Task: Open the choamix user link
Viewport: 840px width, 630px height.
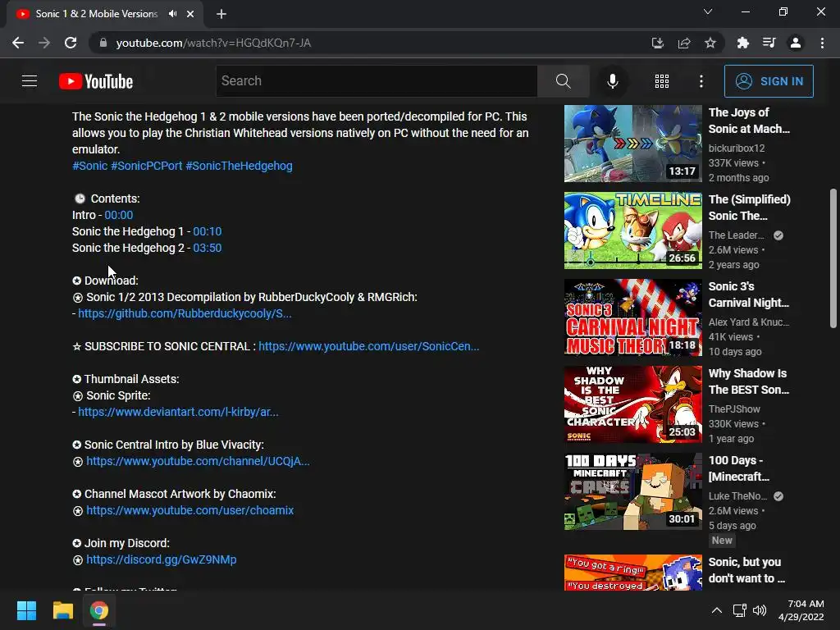Action: [189, 510]
